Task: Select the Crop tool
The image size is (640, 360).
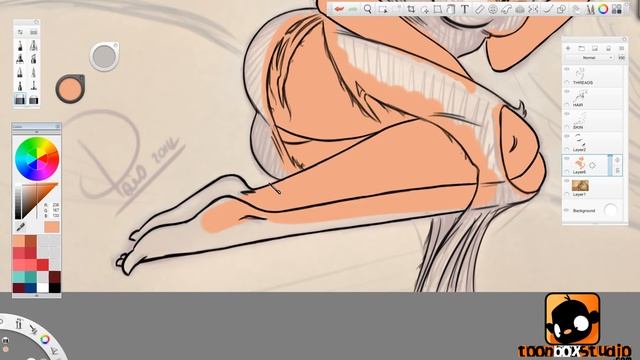Action: coord(411,9)
